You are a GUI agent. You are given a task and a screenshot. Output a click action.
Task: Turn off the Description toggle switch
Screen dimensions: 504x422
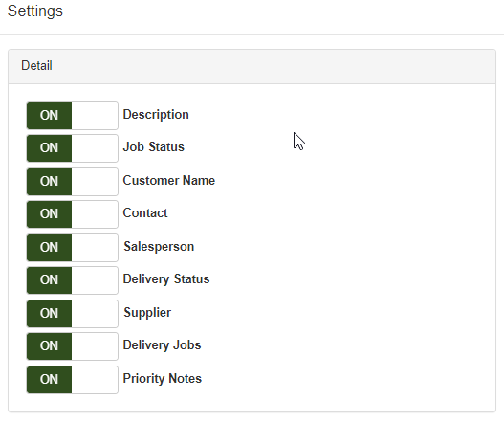[73, 116]
